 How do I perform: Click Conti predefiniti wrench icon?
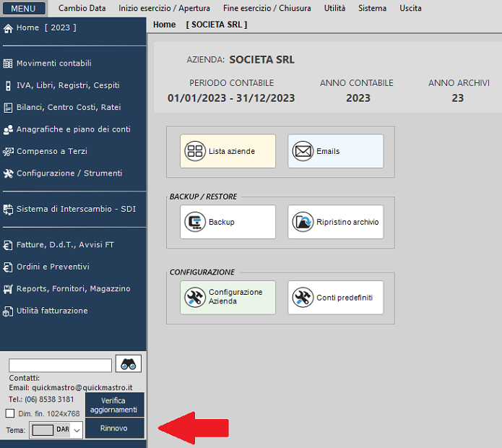coord(303,297)
